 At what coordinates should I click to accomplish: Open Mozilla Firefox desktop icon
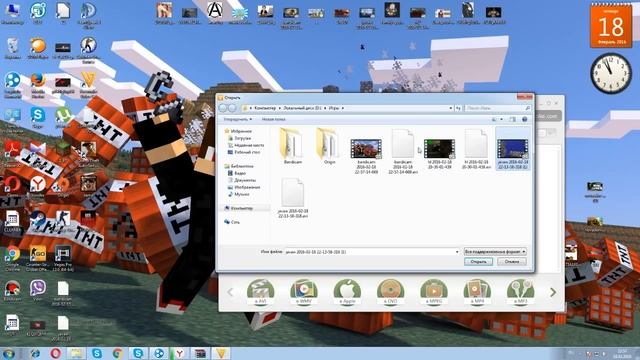click(x=38, y=85)
